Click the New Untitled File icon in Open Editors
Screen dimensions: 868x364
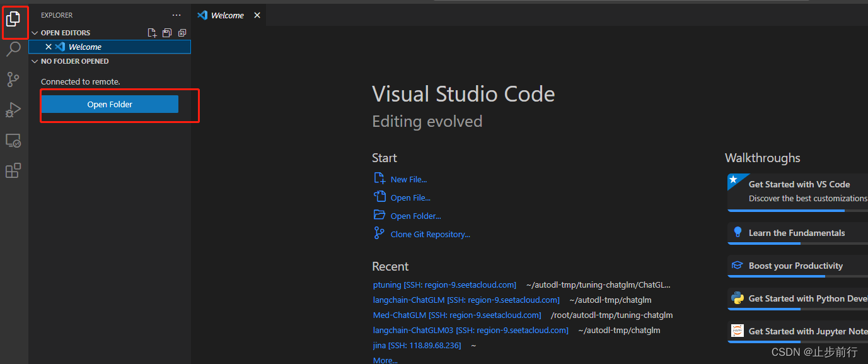[x=152, y=33]
